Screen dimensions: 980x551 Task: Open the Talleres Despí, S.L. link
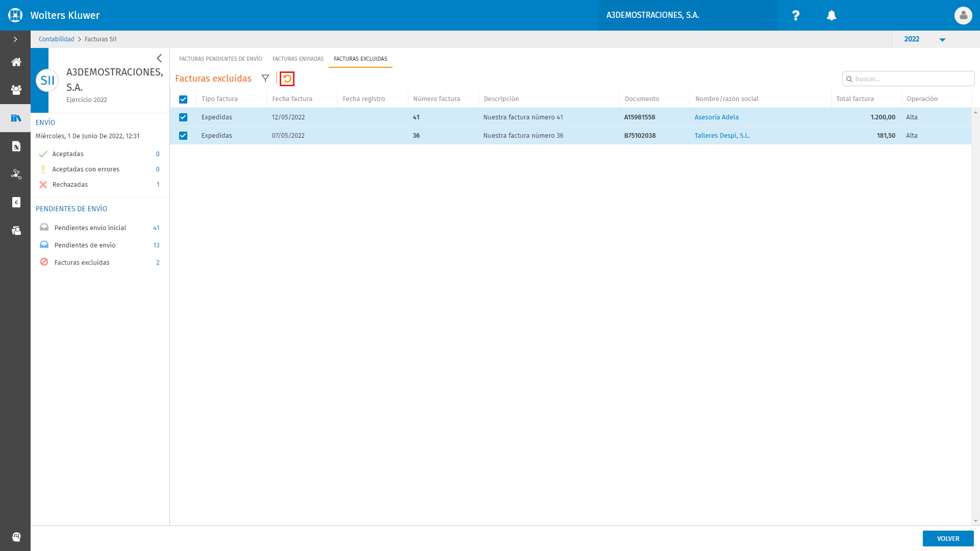[x=722, y=136]
